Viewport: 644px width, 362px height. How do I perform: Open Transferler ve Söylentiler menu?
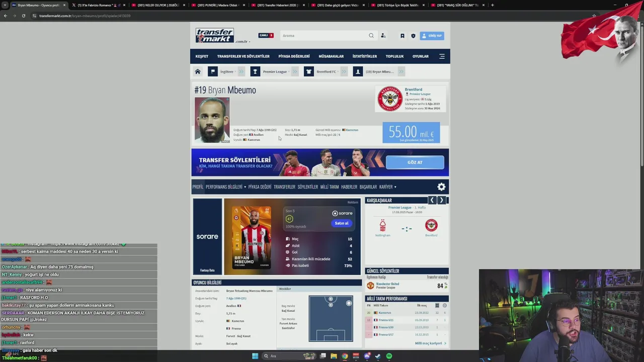(x=244, y=56)
